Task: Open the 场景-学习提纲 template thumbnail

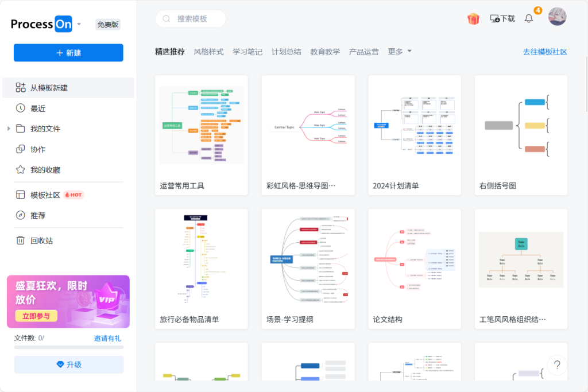Action: 308,259
